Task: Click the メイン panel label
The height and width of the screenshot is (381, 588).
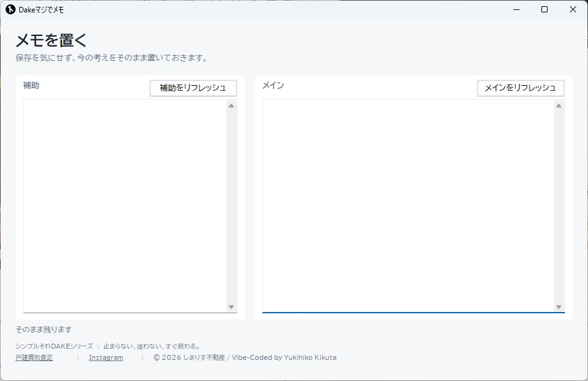Action: tap(273, 86)
